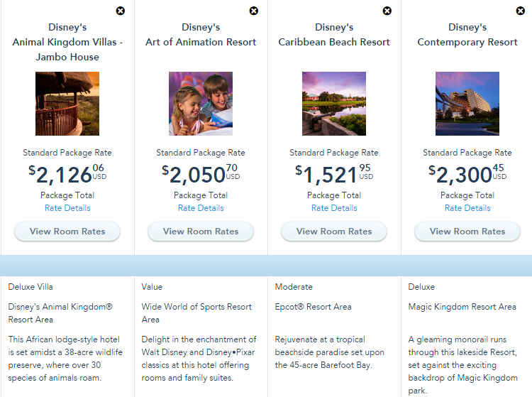Open Rate Details for Animal Kingdom Villas
The image size is (532, 397).
click(x=67, y=208)
